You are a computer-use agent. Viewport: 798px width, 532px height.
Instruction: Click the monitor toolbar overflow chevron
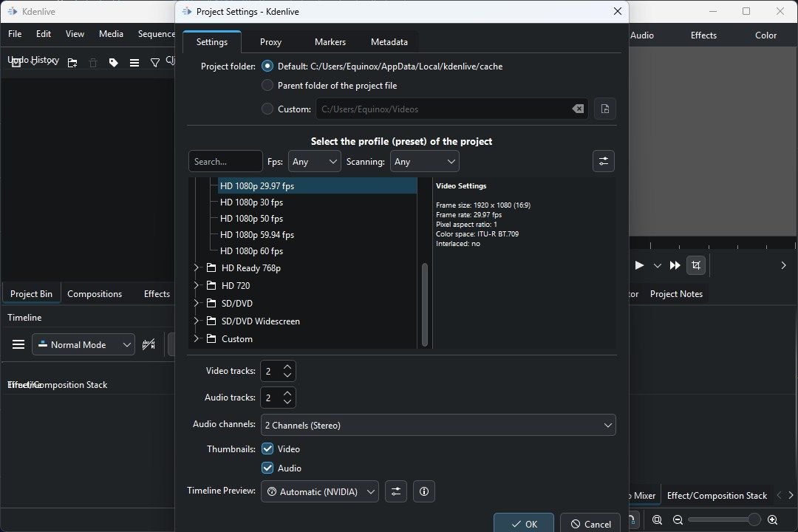click(x=783, y=265)
